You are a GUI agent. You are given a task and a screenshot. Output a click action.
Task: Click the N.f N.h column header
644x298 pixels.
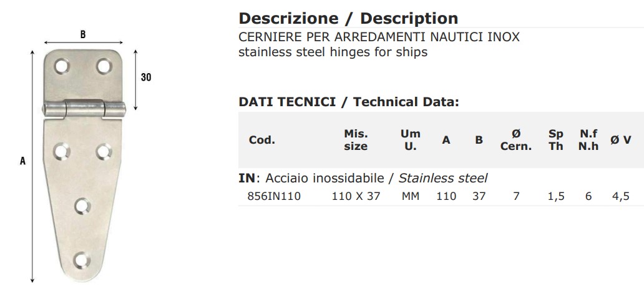588,140
